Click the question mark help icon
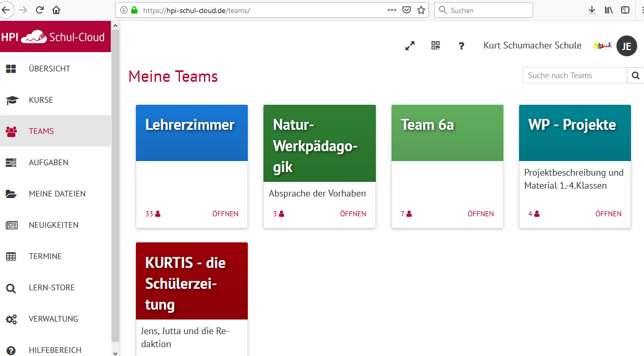644x356 pixels. [x=461, y=46]
